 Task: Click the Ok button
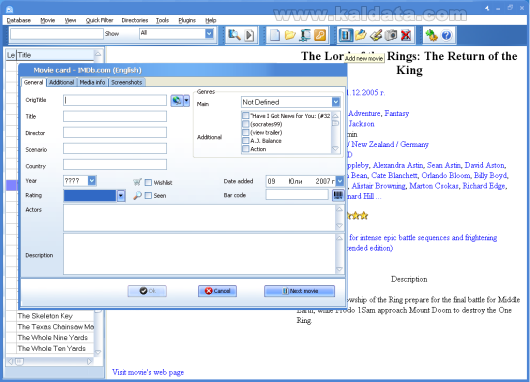coord(147,291)
